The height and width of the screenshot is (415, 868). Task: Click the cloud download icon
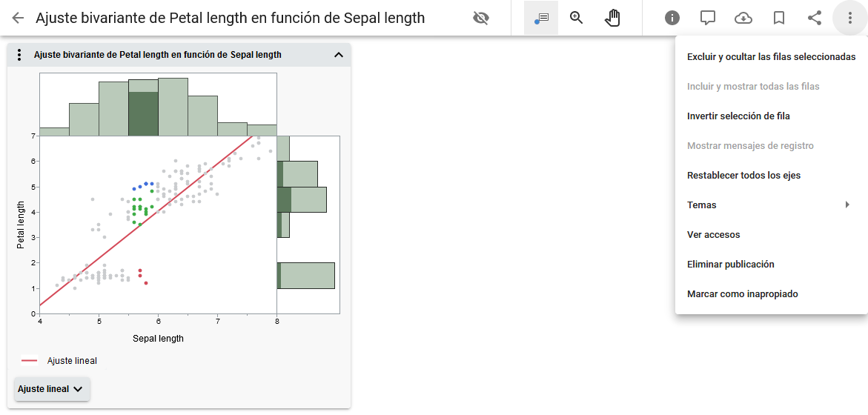pos(743,18)
